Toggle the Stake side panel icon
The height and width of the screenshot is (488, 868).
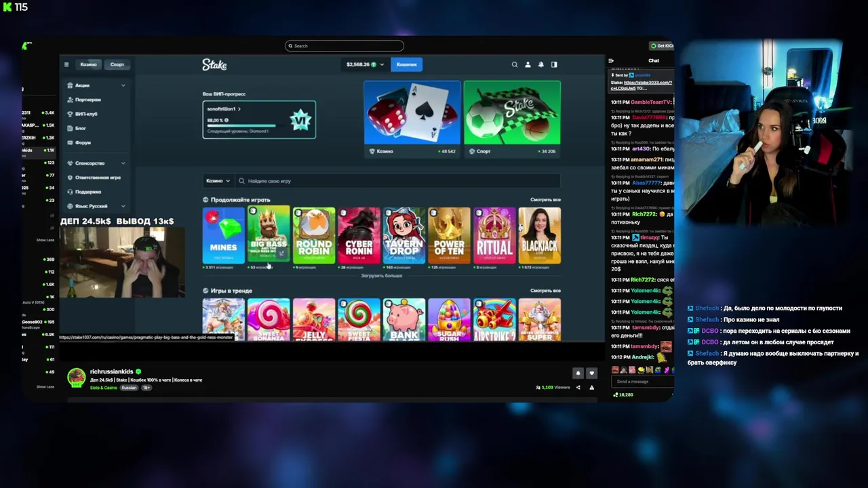(x=554, y=64)
